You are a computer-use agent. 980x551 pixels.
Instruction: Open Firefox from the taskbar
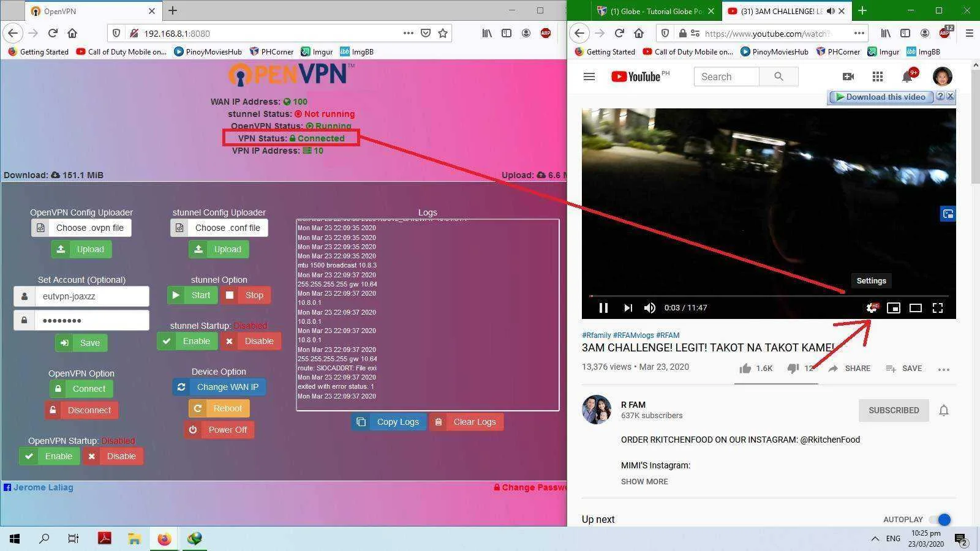click(x=164, y=539)
